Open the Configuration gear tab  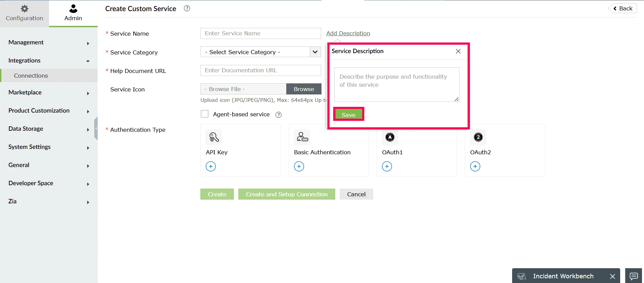point(24,13)
